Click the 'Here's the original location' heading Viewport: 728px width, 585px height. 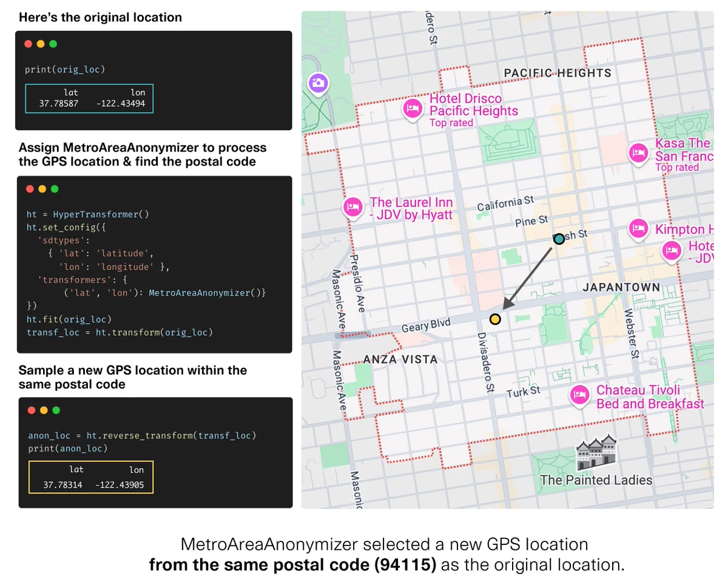click(100, 18)
